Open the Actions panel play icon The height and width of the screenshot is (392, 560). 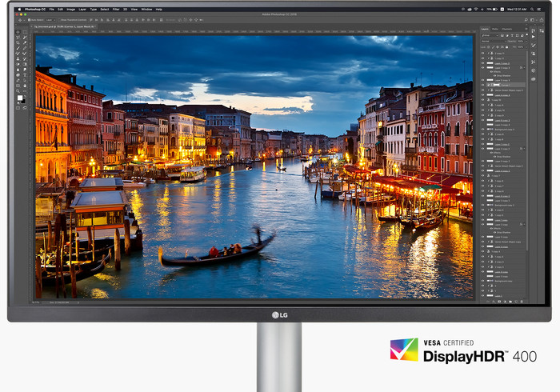click(534, 37)
